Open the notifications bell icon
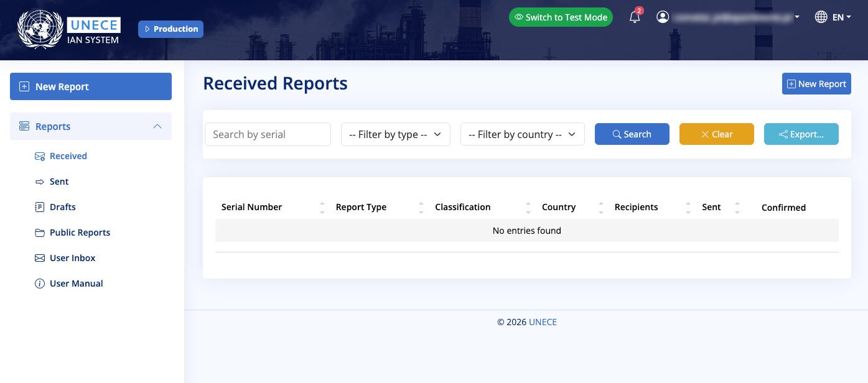 pos(635,17)
